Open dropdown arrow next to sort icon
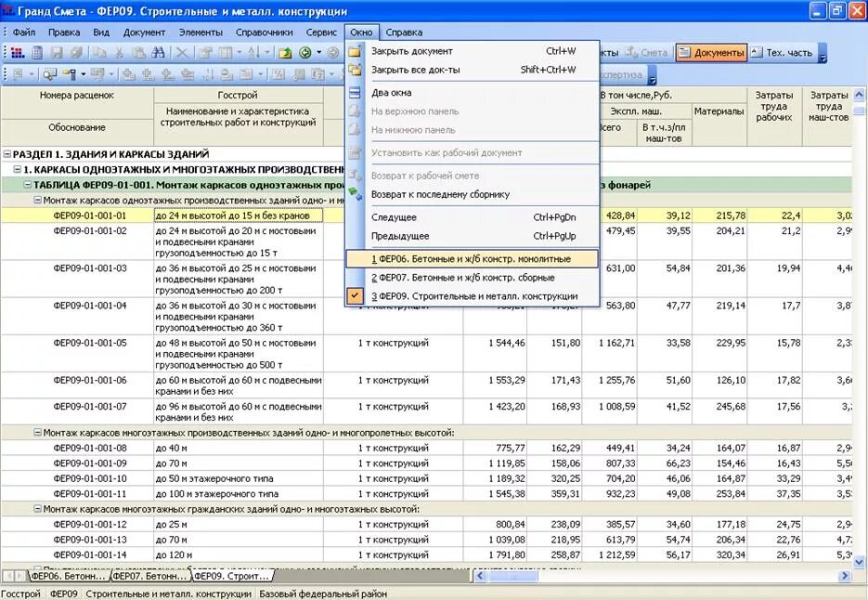 (x=266, y=53)
